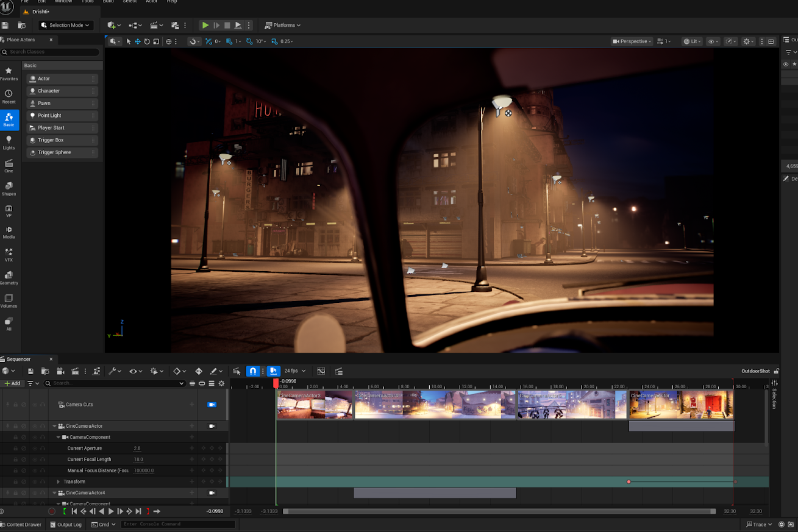The height and width of the screenshot is (532, 798).
Task: Toggle CineCameraActor4 camera pilot button
Action: click(212, 492)
